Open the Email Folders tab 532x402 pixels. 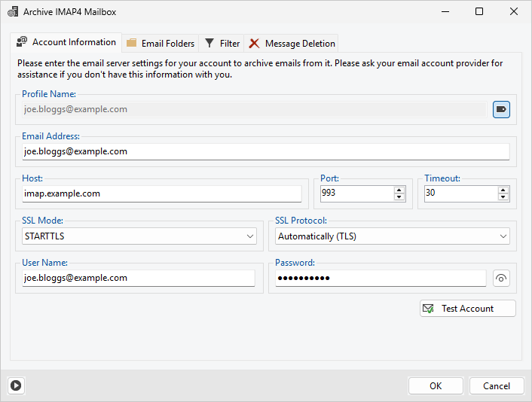tap(161, 44)
